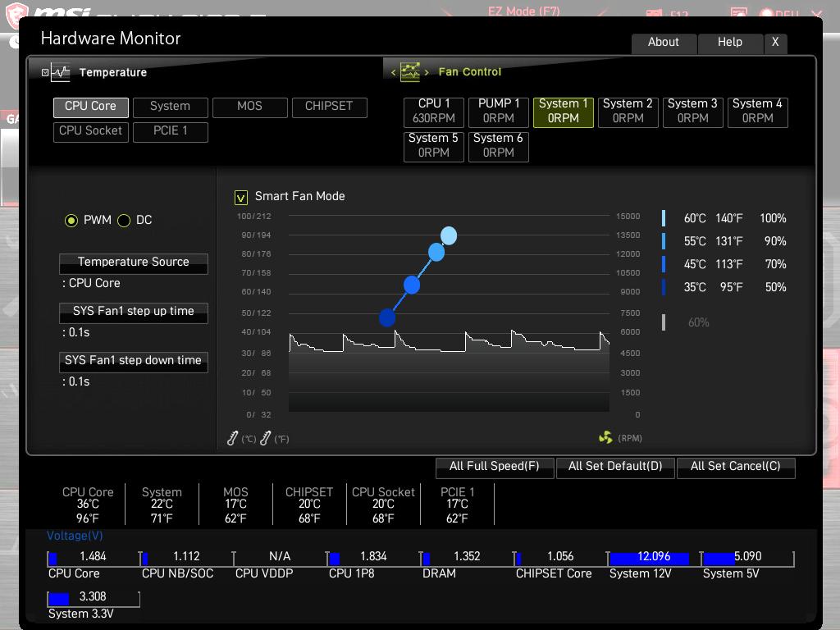
Task: Click the System 5V voltage bar 5.090
Action: [747, 558]
